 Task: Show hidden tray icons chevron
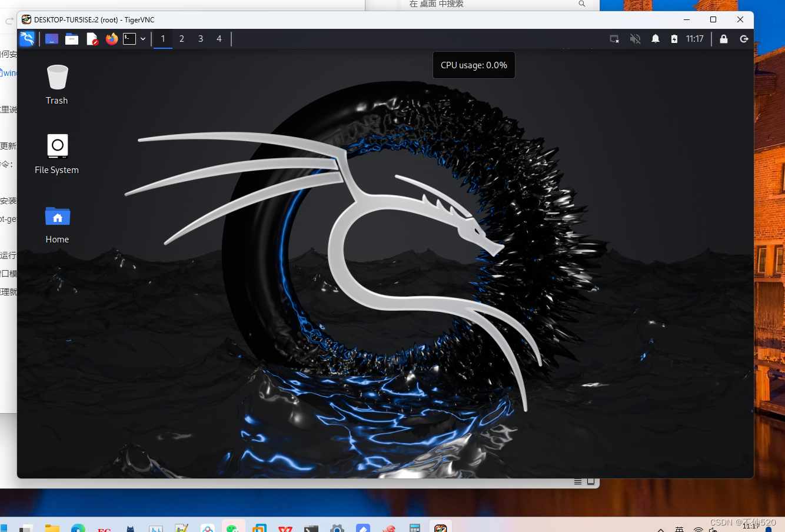661,530
